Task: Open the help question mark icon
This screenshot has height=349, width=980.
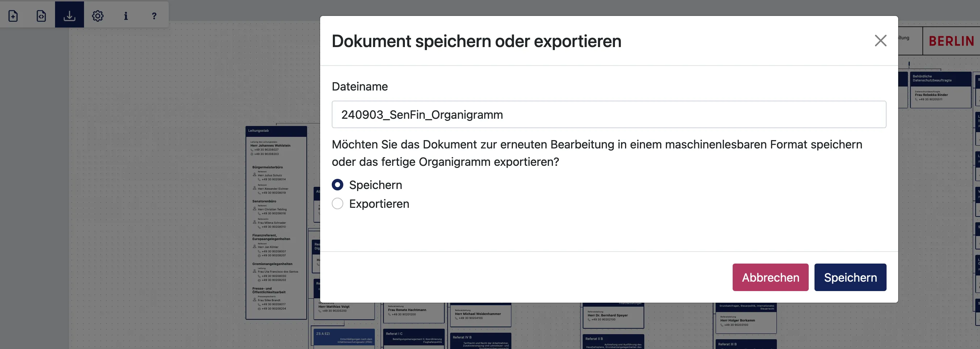Action: click(x=154, y=16)
